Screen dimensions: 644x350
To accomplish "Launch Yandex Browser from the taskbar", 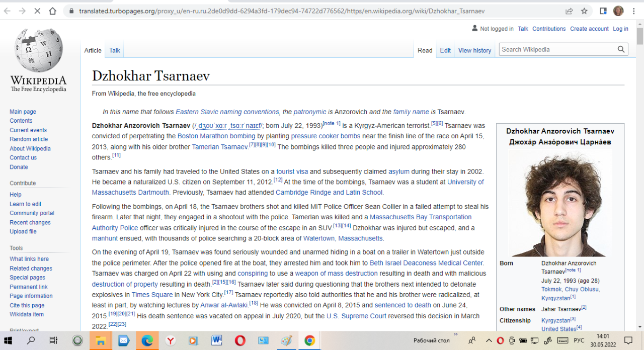I will click(171, 340).
